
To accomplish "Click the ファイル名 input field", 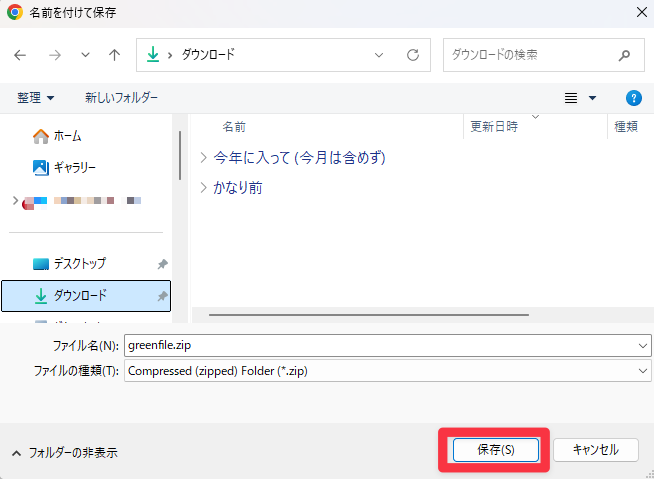I will pyautogui.click(x=380, y=344).
